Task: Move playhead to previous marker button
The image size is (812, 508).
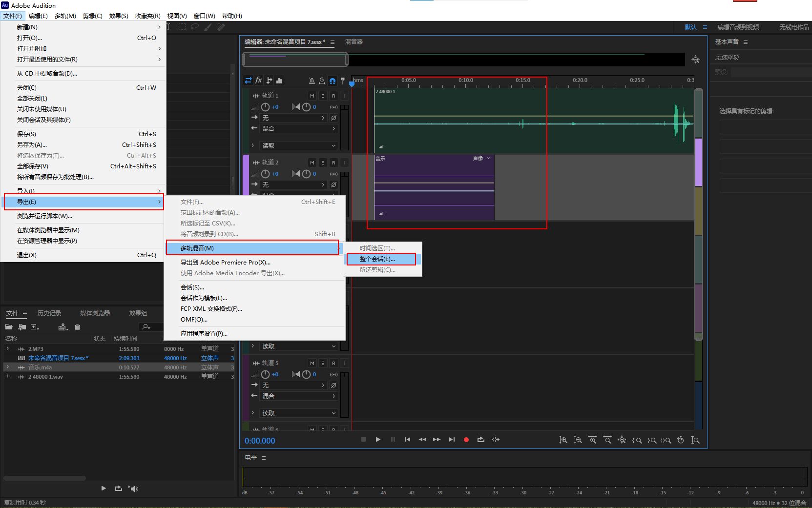Action: 407,440
